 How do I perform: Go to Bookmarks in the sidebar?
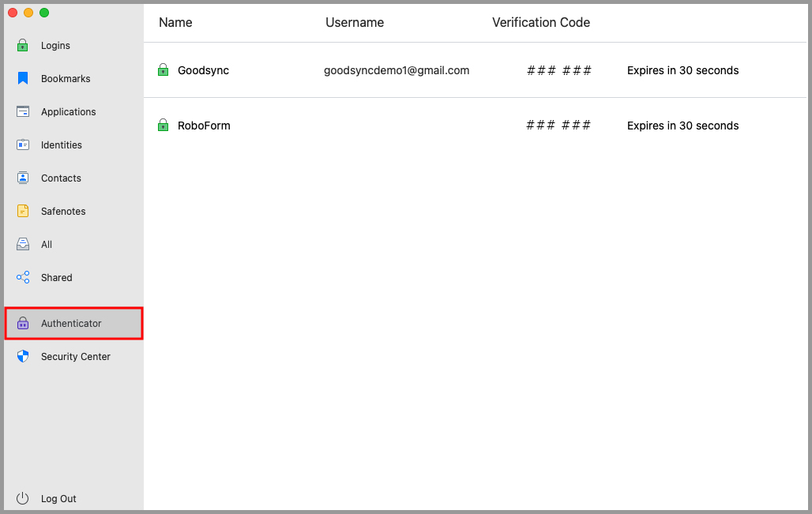(x=66, y=79)
